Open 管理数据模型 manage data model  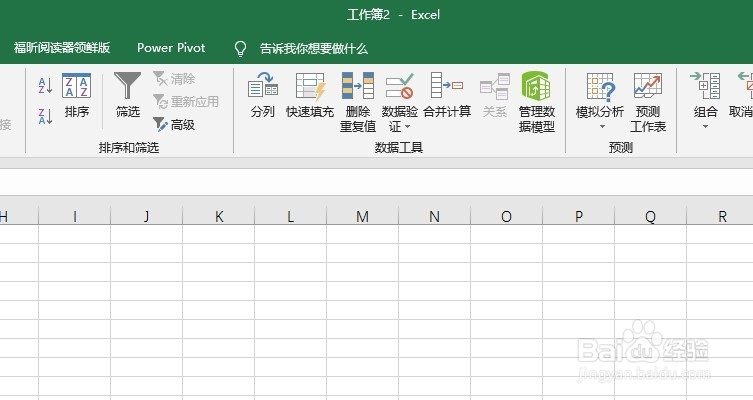click(536, 102)
